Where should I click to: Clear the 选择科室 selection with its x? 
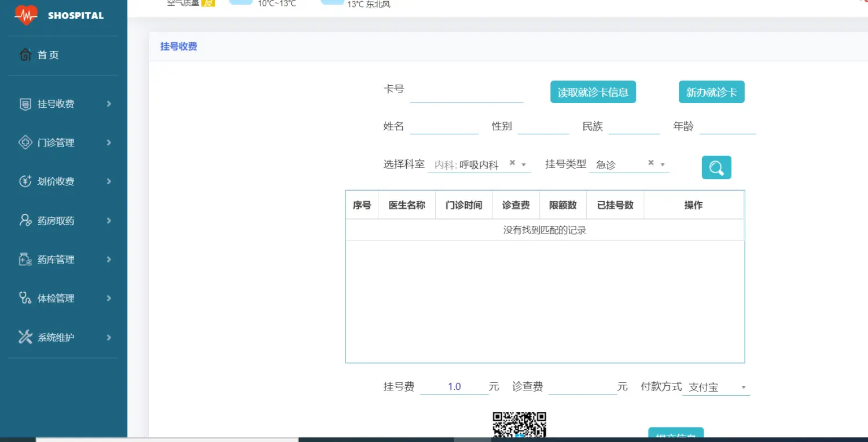(512, 163)
